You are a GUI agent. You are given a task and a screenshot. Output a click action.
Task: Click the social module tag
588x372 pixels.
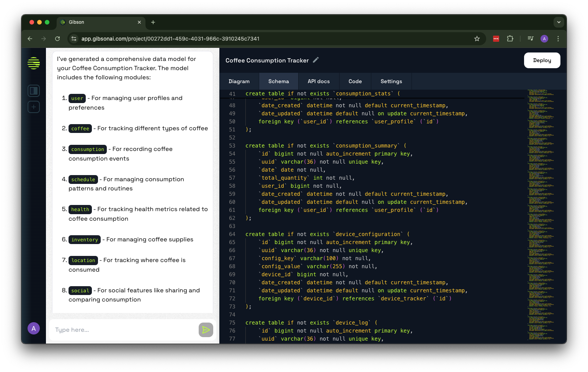[80, 291]
